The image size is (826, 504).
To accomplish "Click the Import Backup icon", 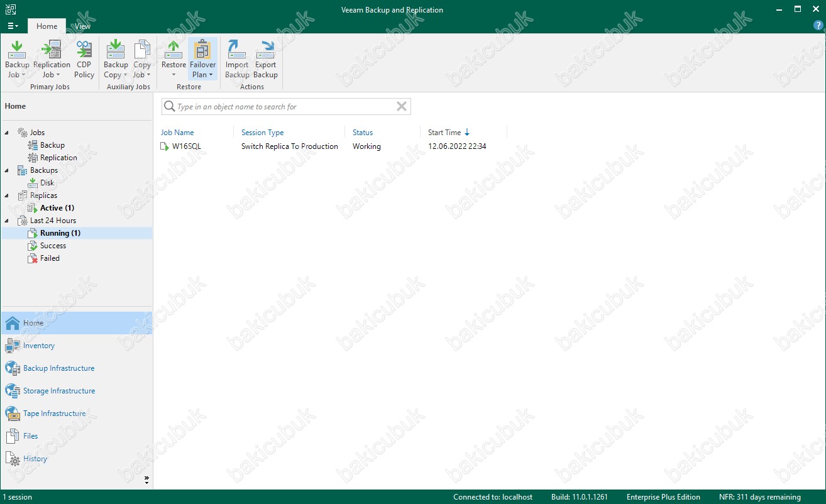I will point(237,49).
